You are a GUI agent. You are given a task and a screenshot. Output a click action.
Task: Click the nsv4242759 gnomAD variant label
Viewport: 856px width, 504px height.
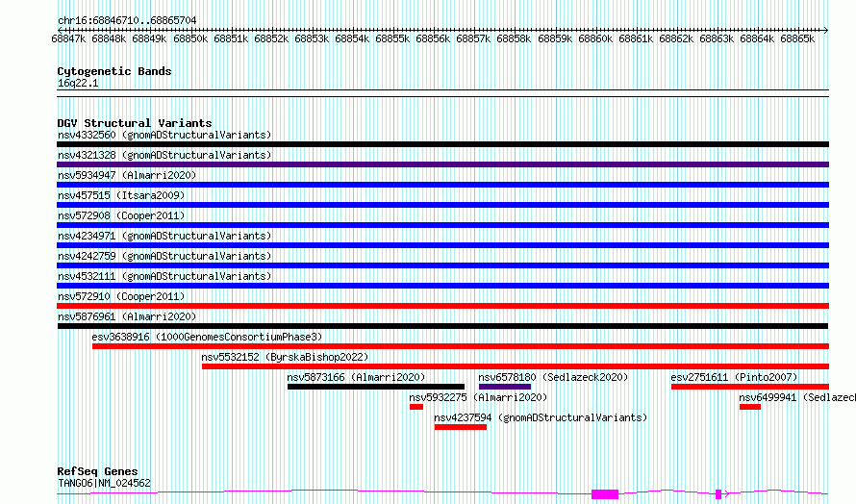[x=164, y=256]
